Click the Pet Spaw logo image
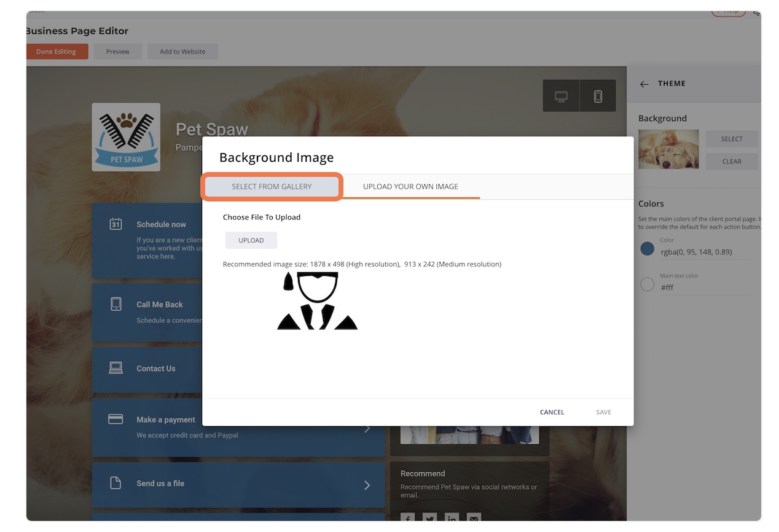 tap(126, 137)
